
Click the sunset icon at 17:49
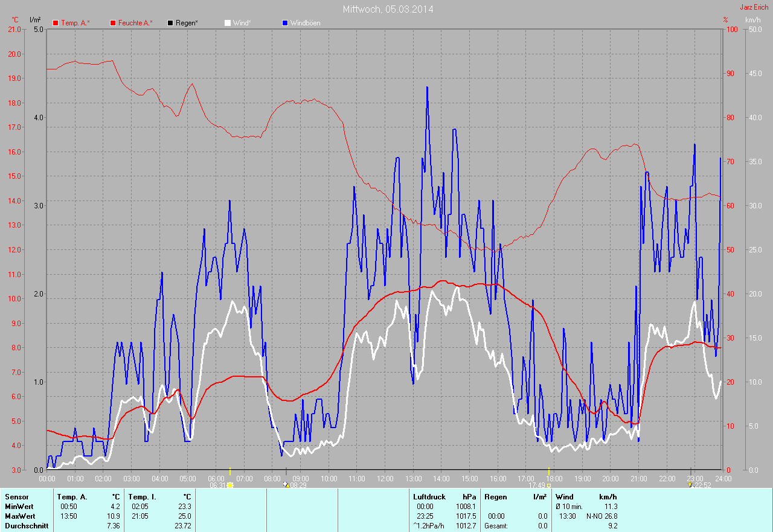pyautogui.click(x=548, y=485)
